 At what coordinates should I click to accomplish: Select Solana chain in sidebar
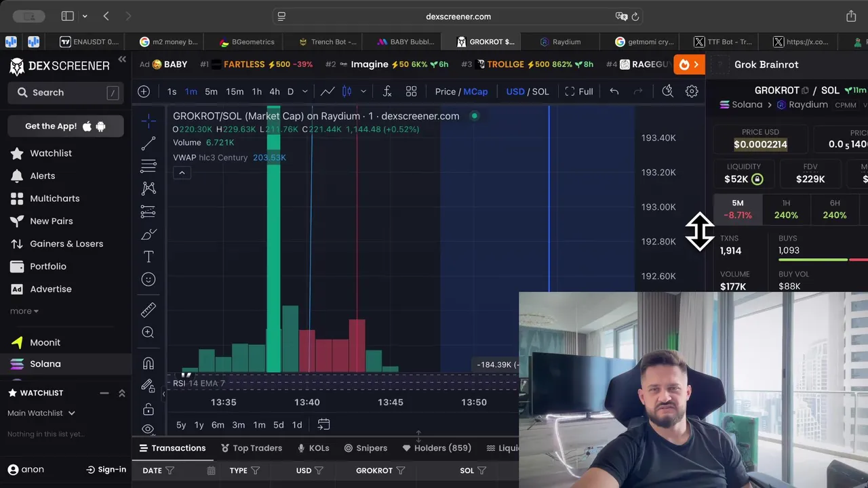(x=45, y=364)
